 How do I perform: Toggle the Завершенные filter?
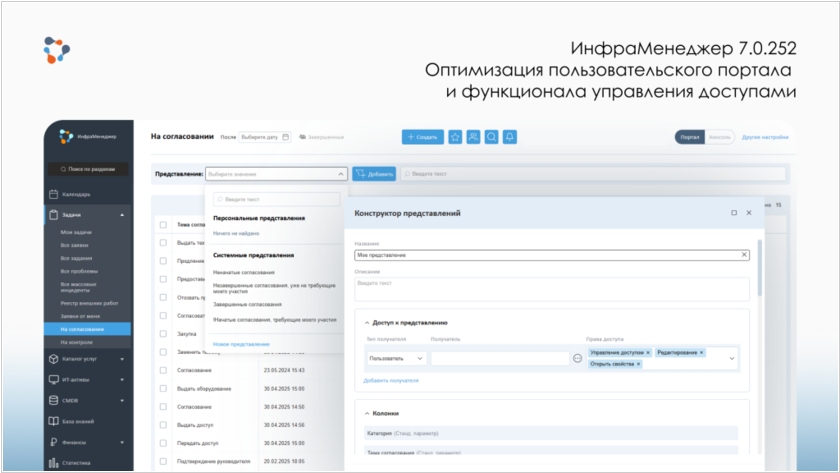[x=321, y=137]
